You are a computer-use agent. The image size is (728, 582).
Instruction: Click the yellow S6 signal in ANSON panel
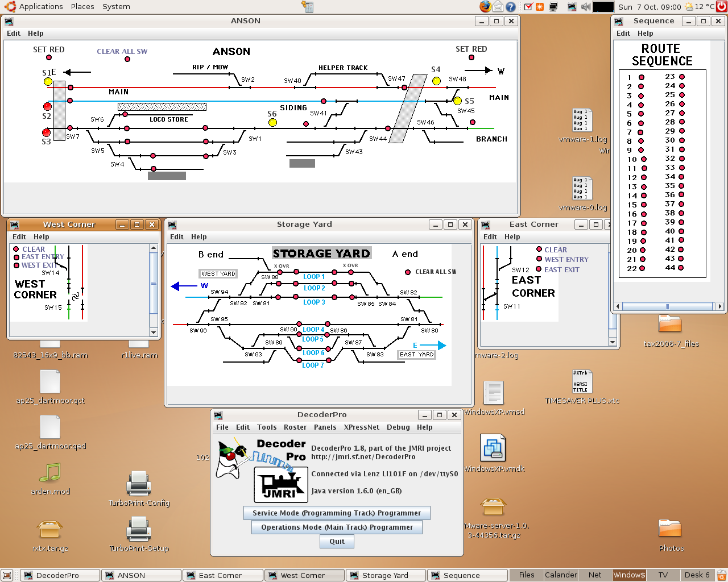[272, 122]
